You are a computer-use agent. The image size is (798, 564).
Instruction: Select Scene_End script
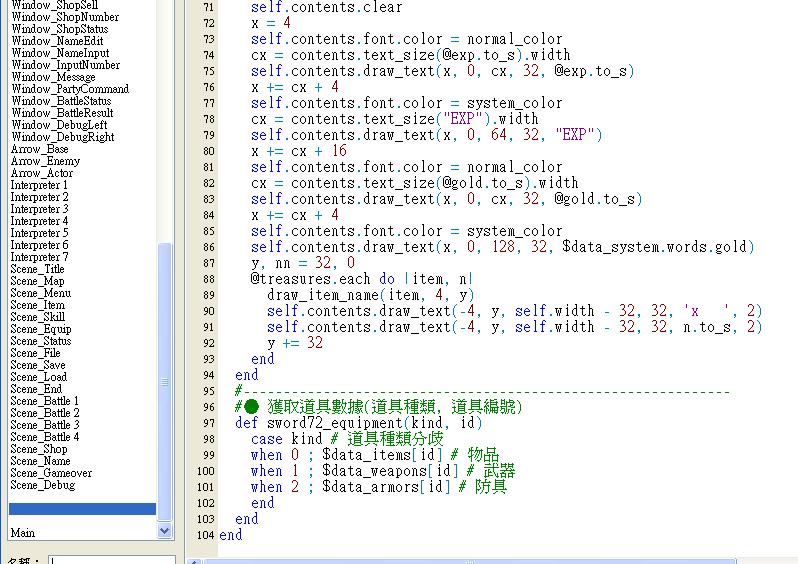36,389
